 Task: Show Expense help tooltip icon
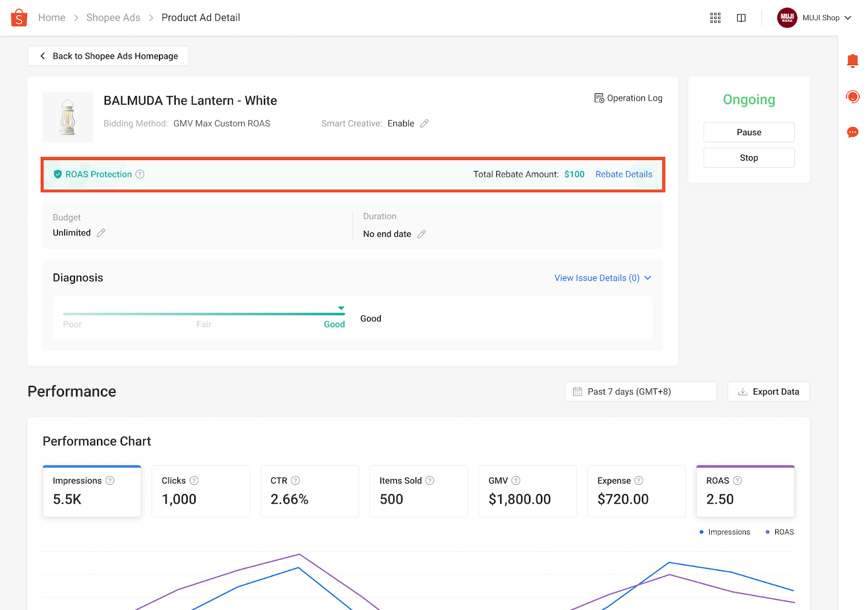point(639,481)
